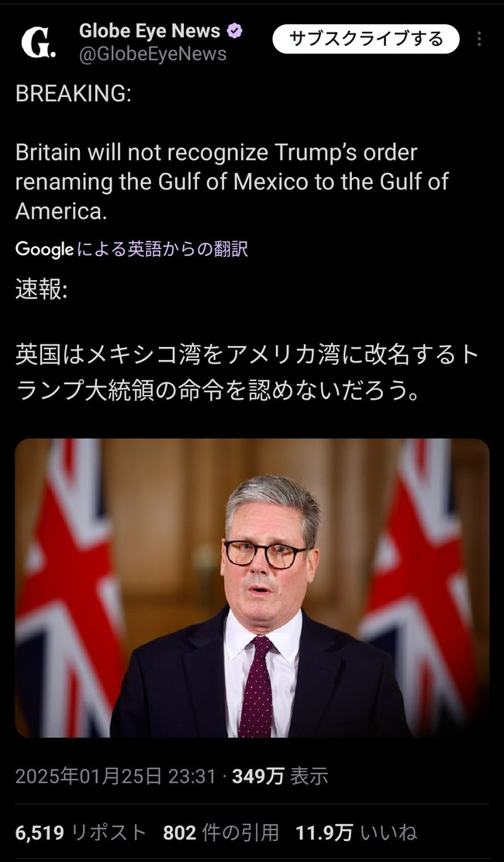Screen dimensions: 504x862
Task: Tap the 2025年01月25日 23:31 timestamp
Action: 116,776
